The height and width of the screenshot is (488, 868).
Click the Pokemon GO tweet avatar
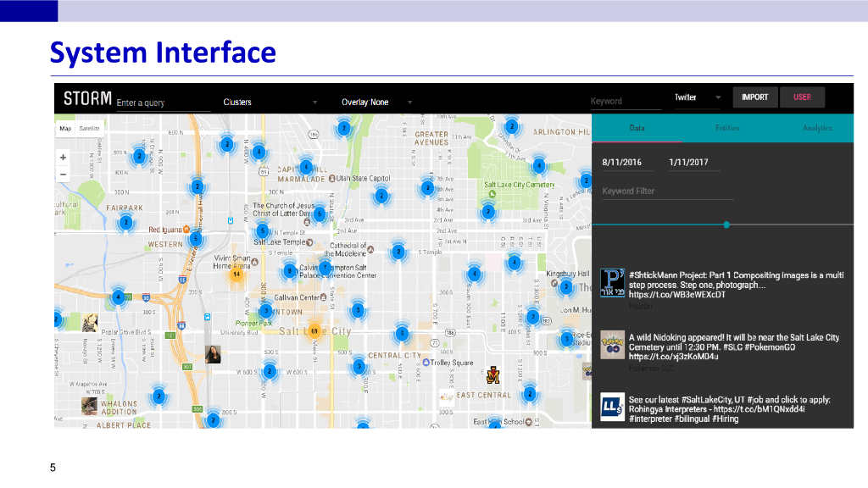[612, 346]
